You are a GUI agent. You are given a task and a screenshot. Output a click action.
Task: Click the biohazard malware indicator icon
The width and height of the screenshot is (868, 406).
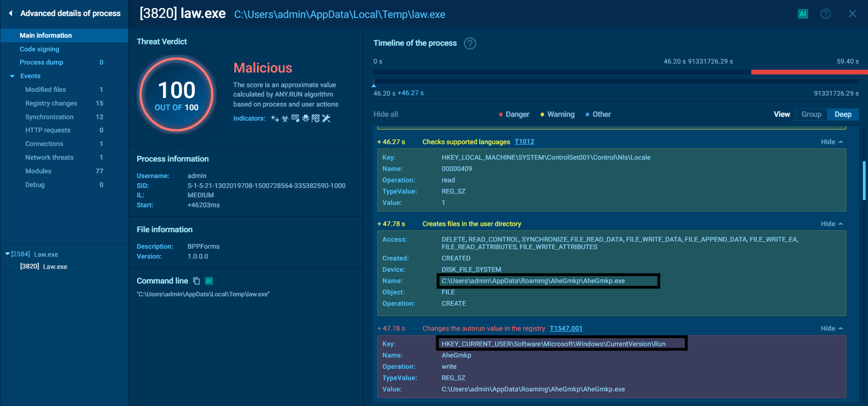[x=285, y=118]
